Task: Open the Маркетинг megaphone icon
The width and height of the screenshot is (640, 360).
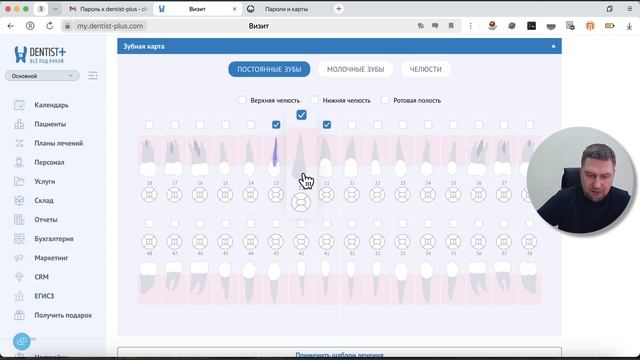Action: point(19,258)
